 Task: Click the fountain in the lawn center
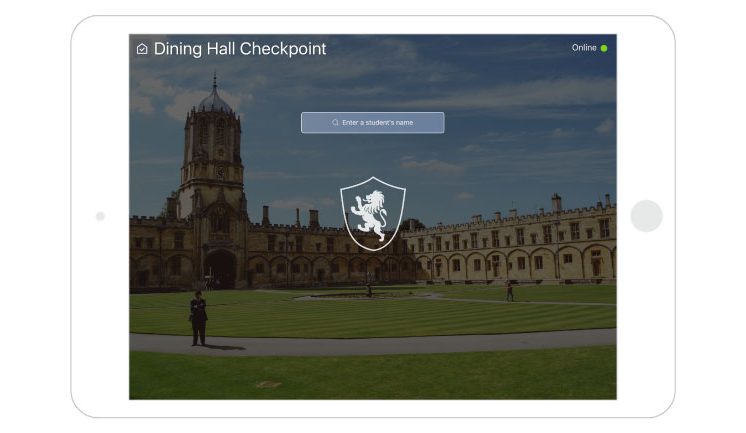point(369,291)
